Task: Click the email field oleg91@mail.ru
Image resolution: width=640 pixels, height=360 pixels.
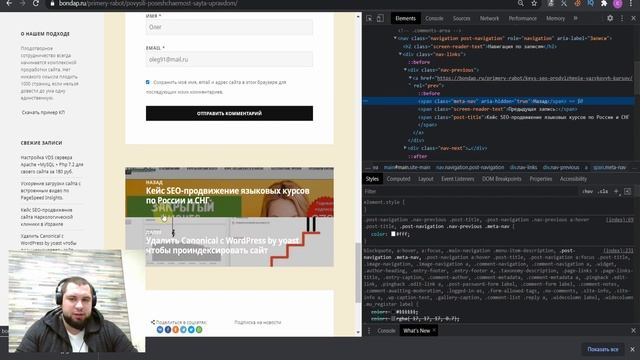Action: 229,60
